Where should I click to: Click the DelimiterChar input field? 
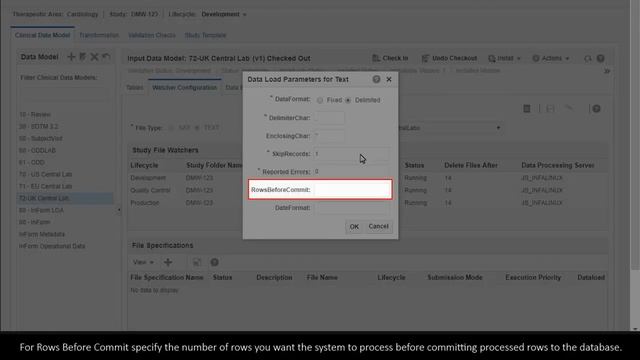(329, 118)
